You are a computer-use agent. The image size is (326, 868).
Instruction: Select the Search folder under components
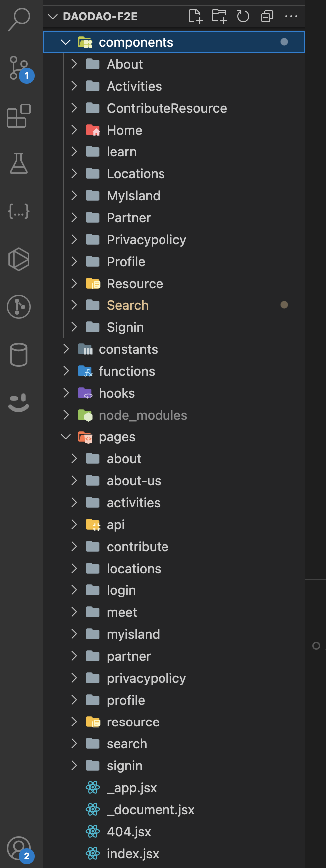128,305
